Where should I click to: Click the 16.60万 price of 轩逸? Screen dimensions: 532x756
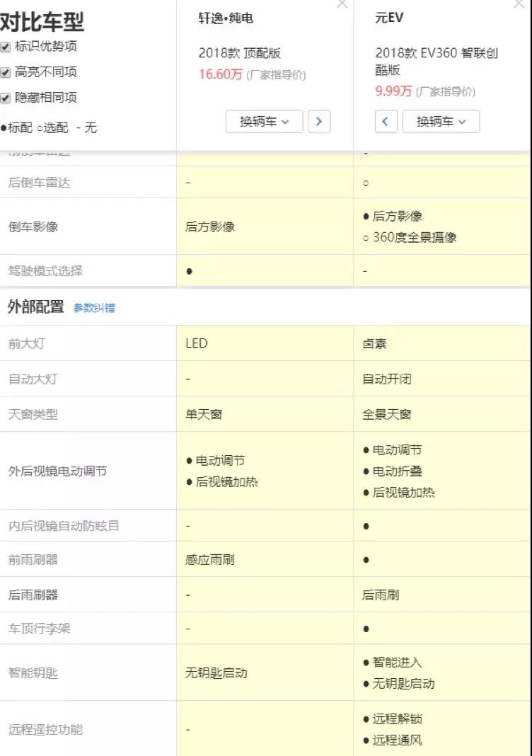pos(220,74)
